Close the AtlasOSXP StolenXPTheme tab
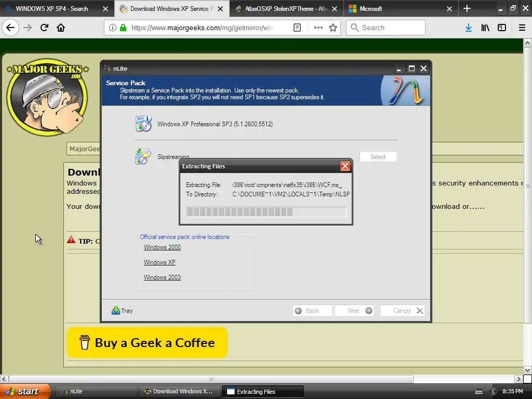Viewport: 532px width, 399px height. coord(335,9)
